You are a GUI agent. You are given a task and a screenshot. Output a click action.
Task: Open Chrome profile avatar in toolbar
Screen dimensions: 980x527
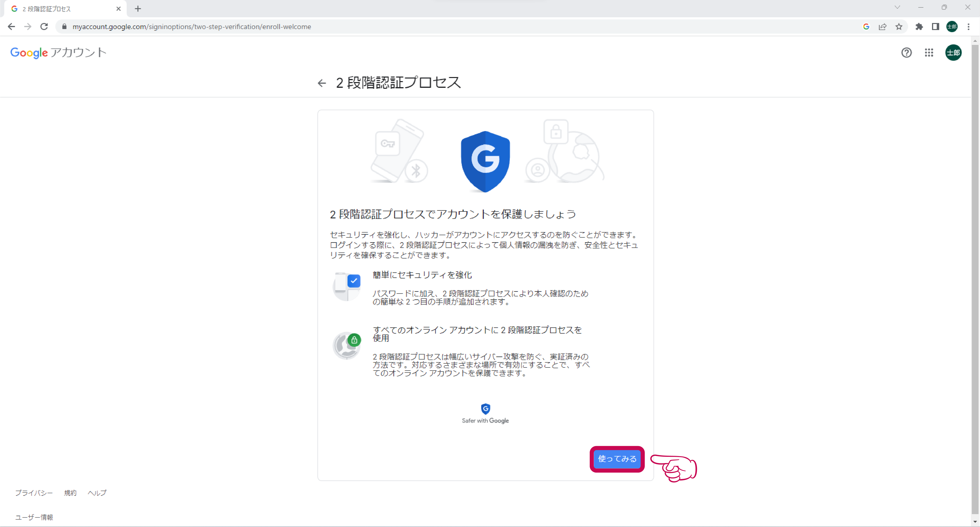pyautogui.click(x=952, y=27)
